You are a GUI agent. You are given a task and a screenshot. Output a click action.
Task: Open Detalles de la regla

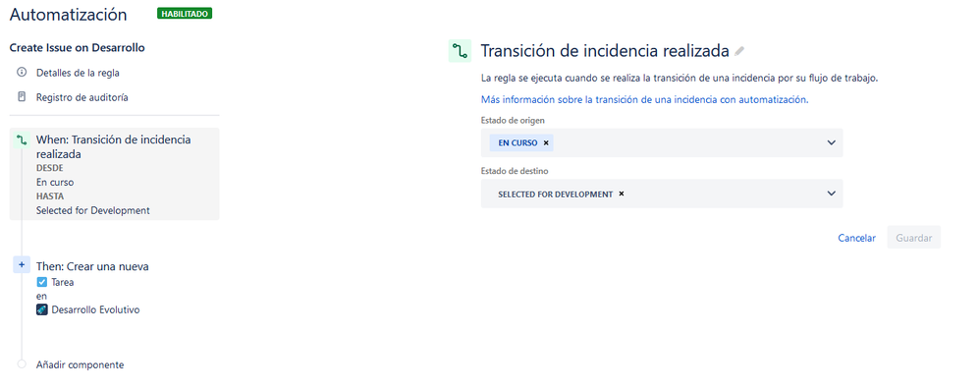(78, 73)
